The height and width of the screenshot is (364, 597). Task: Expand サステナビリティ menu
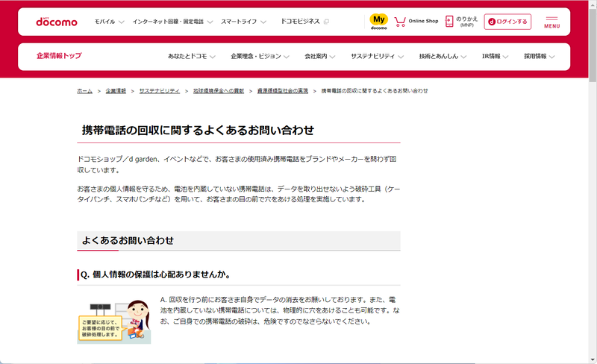377,57
